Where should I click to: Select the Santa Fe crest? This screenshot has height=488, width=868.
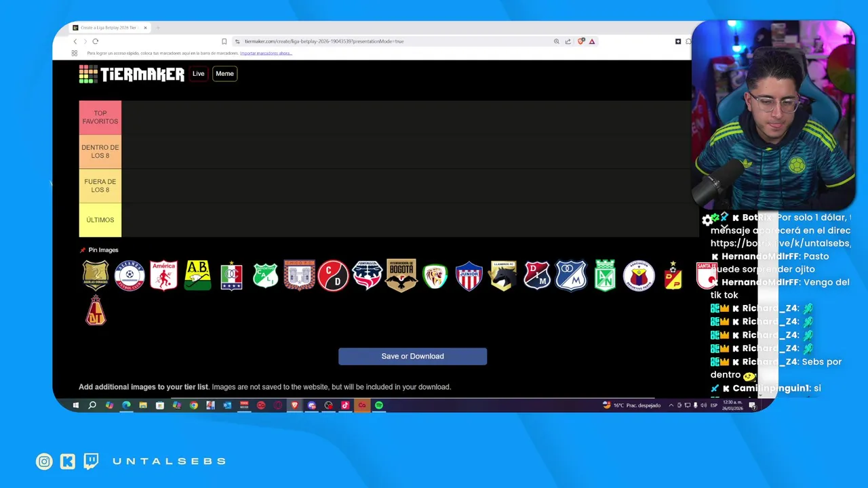(x=706, y=276)
